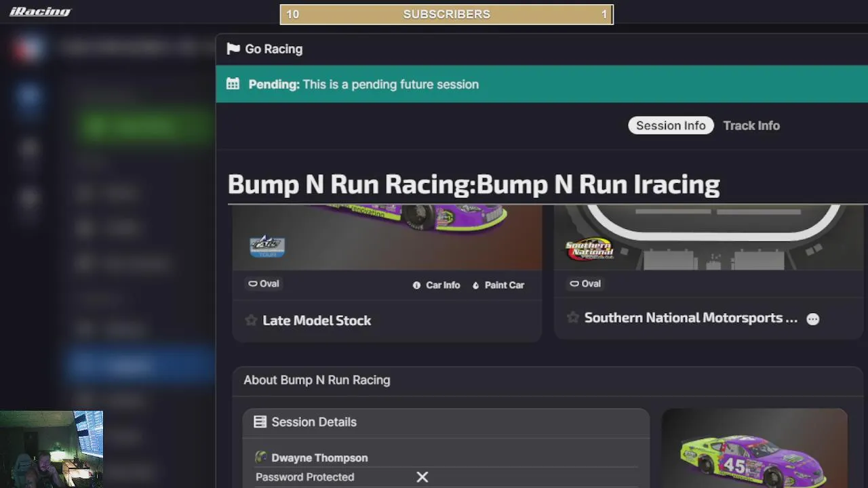This screenshot has width=868, height=488.
Task: Select the Session Info tab
Action: pyautogui.click(x=671, y=125)
